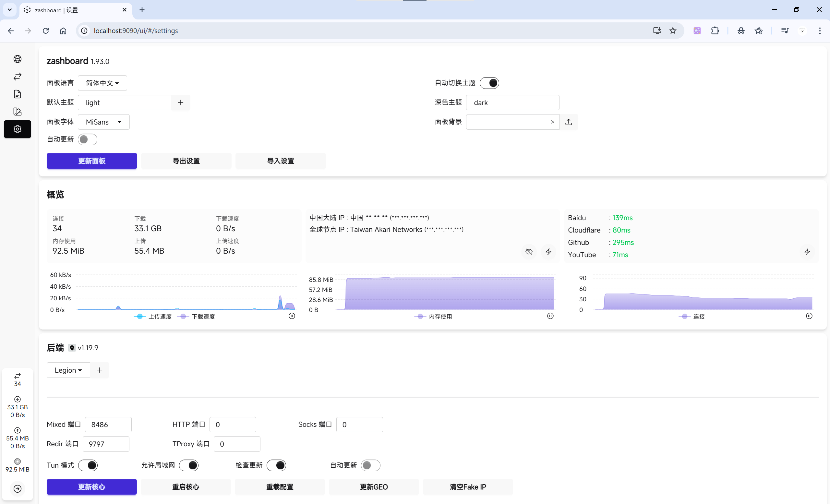
Task: Open the browser tab search chevron
Action: click(10, 10)
